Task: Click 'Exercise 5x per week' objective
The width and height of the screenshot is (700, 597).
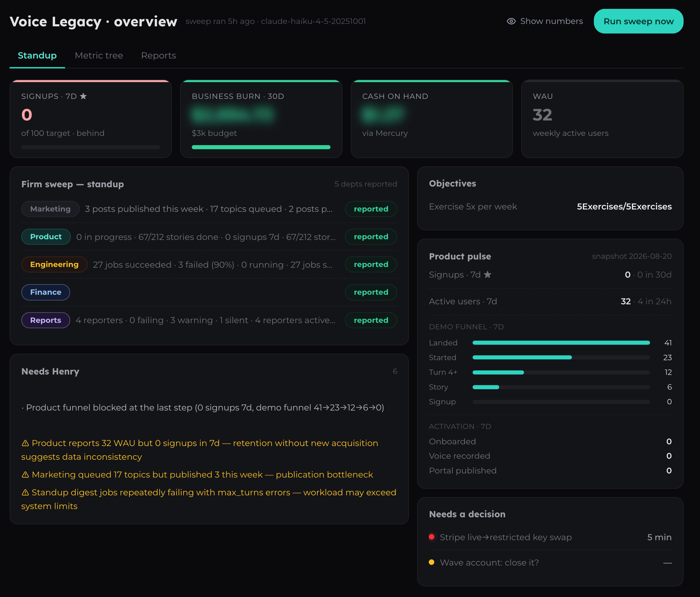Action: [x=473, y=206]
